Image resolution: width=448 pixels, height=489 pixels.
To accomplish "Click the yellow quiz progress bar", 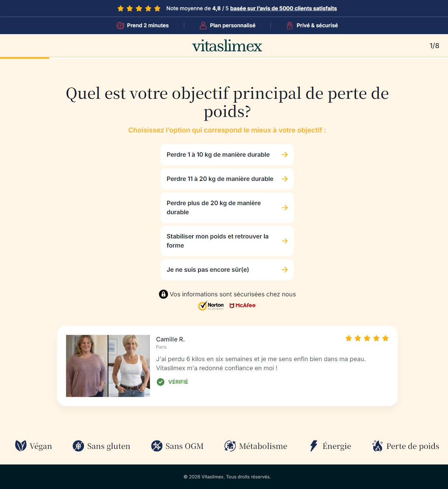I will point(25,58).
